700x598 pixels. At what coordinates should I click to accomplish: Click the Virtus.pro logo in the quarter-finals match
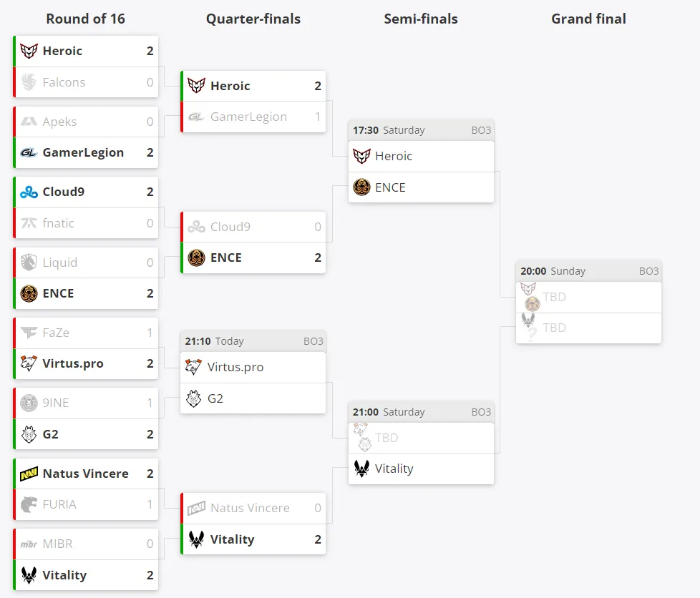pos(193,367)
